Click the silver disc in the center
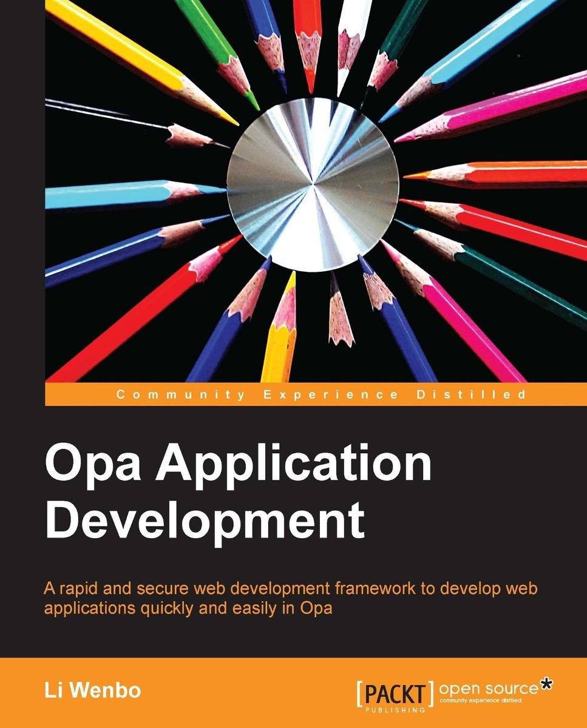Viewport: 587px width, 728px height. pos(313,181)
